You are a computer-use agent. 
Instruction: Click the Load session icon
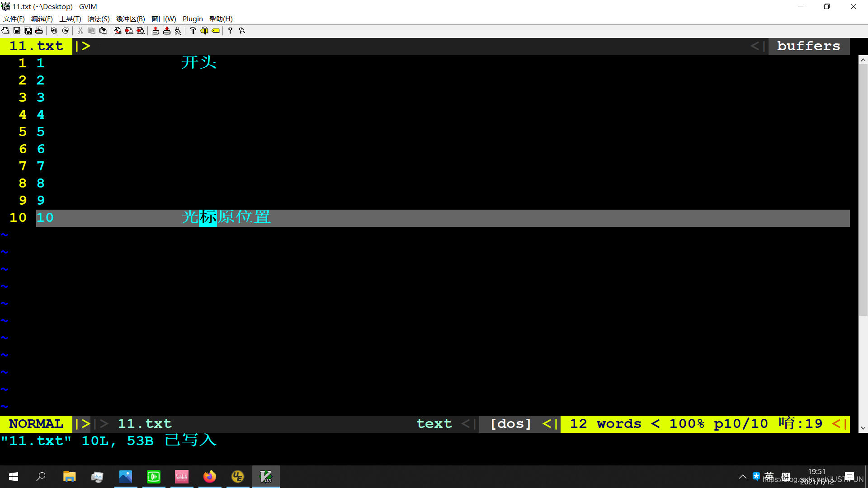pyautogui.click(x=156, y=31)
